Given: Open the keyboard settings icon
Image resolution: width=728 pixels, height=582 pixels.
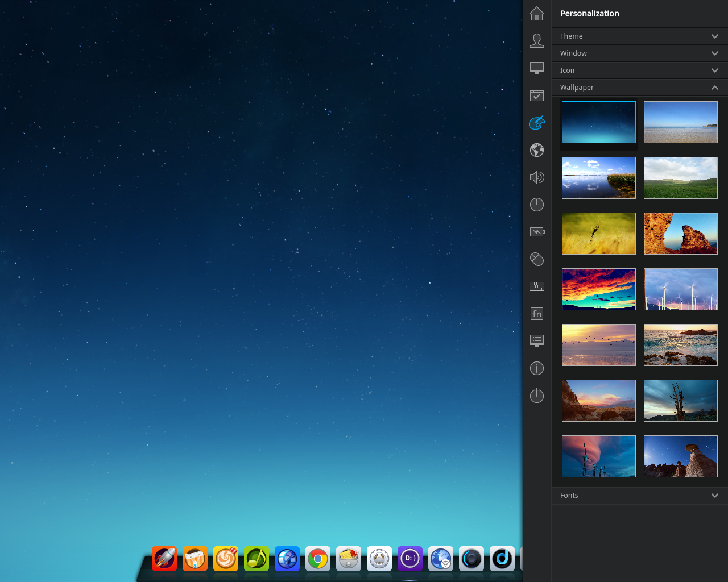Looking at the screenshot, I should 537,286.
